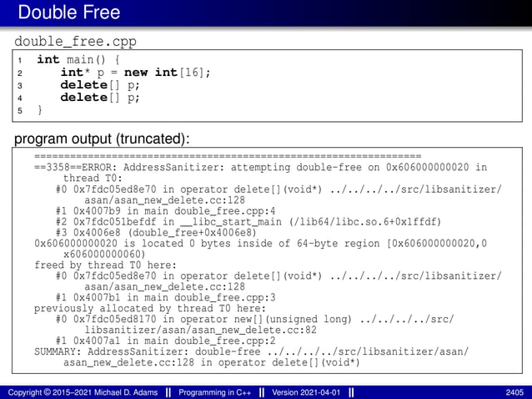Click the closing brace on line 5
The width and height of the screenshot is (532, 399).
click(x=40, y=110)
